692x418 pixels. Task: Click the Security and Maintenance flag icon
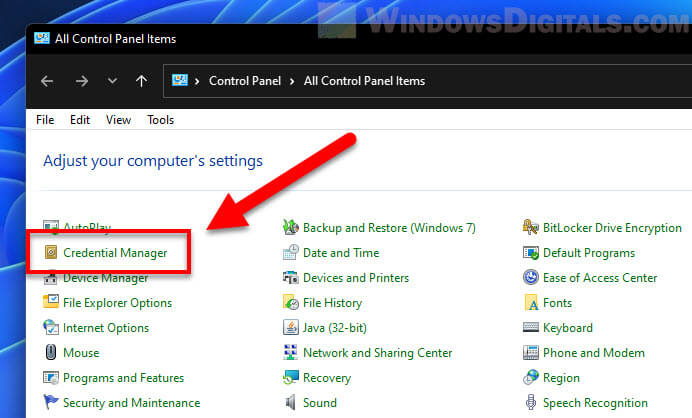click(x=51, y=402)
